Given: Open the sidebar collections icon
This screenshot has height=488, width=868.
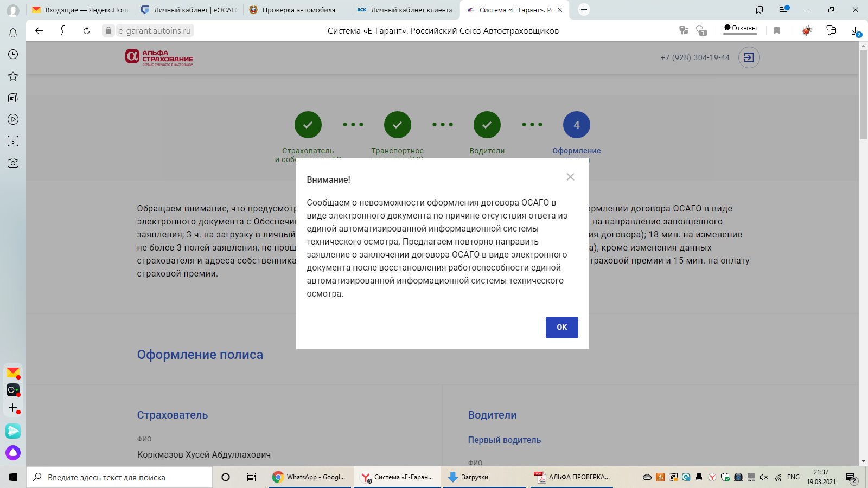Looking at the screenshot, I should point(13,98).
